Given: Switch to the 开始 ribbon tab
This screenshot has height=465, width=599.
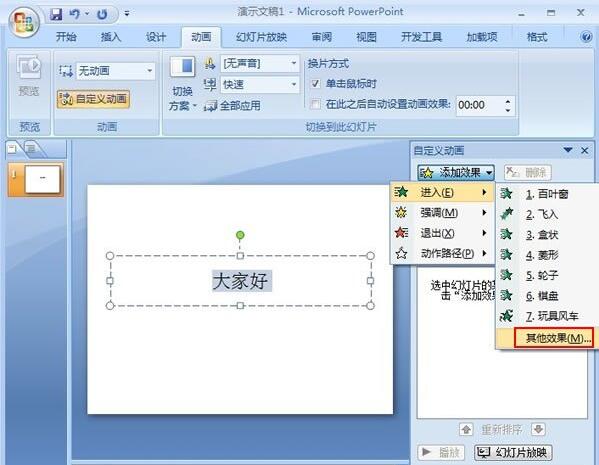Looking at the screenshot, I should pos(66,37).
